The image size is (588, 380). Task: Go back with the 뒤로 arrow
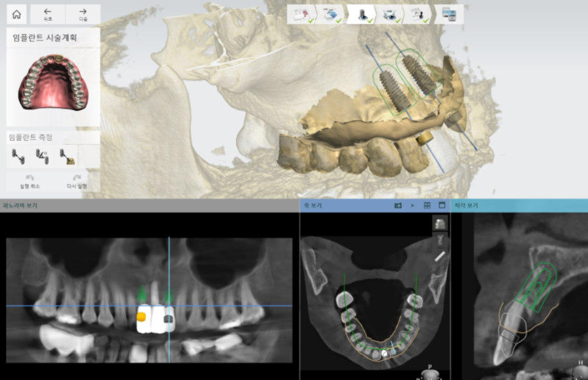pyautogui.click(x=47, y=14)
